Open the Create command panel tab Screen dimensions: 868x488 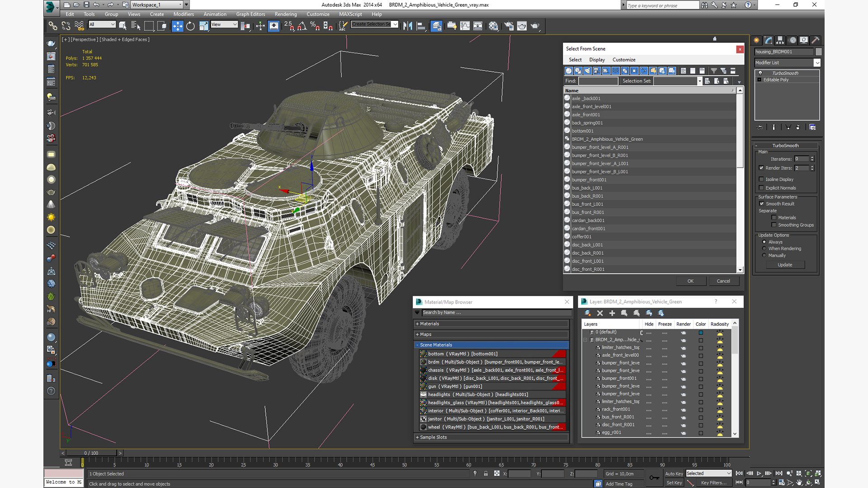coord(756,40)
